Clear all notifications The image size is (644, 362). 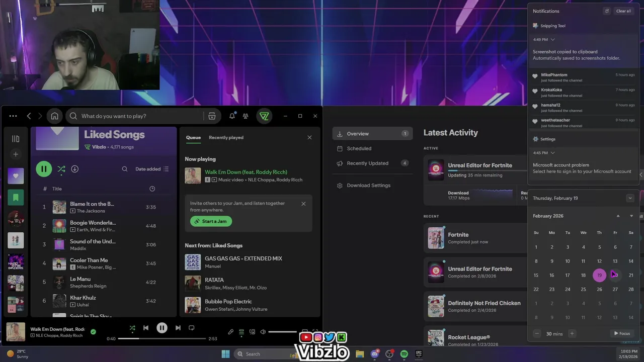[623, 11]
